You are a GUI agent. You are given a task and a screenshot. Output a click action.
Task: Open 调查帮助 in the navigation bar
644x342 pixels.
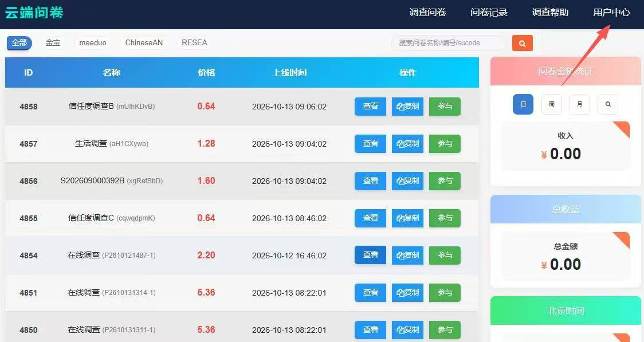550,13
